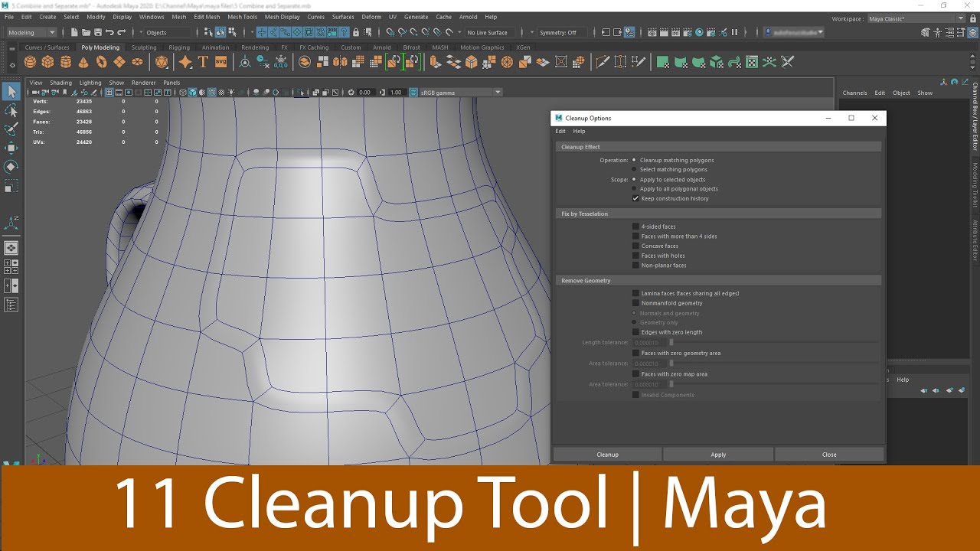Click the Close button in Cleanup Options
This screenshot has width=980, height=551.
pos(829,455)
